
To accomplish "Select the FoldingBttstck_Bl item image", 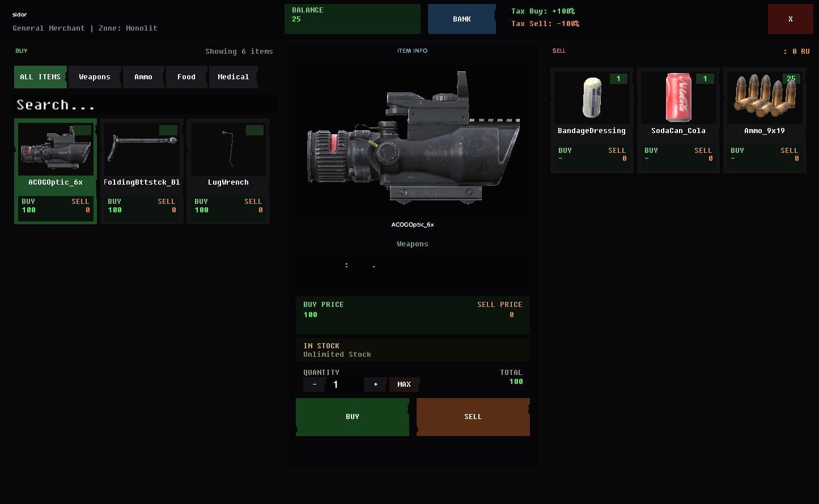I will [142, 150].
